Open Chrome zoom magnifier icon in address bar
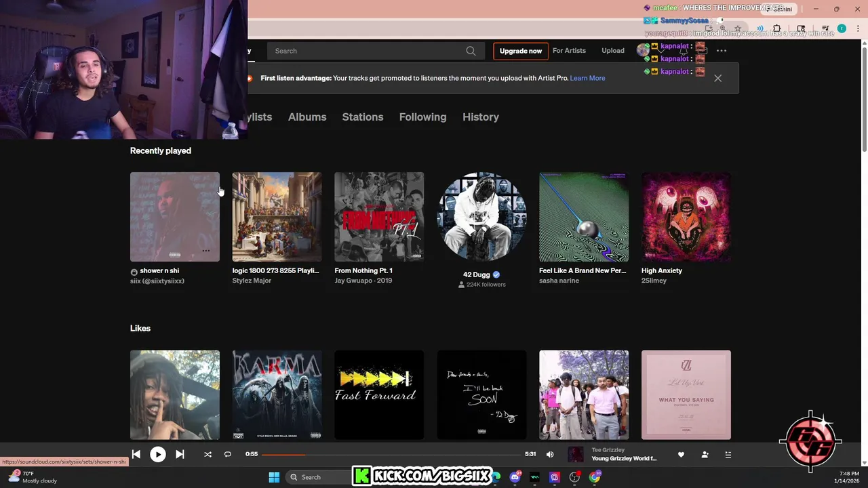This screenshot has width=868, height=488. (722, 28)
